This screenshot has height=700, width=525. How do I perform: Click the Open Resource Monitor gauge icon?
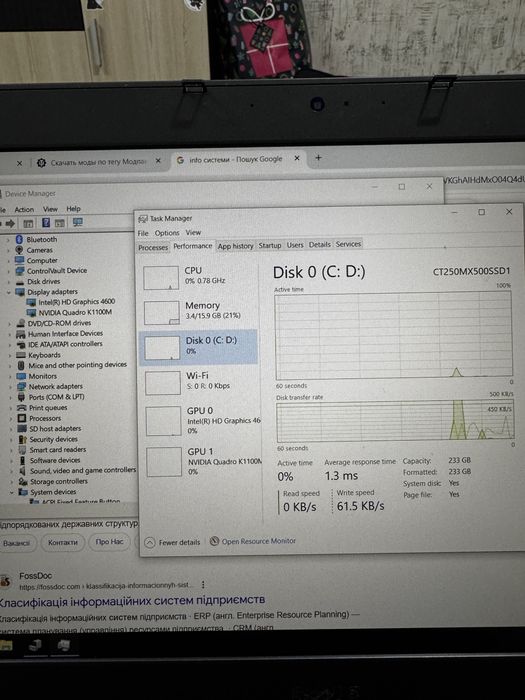[214, 541]
